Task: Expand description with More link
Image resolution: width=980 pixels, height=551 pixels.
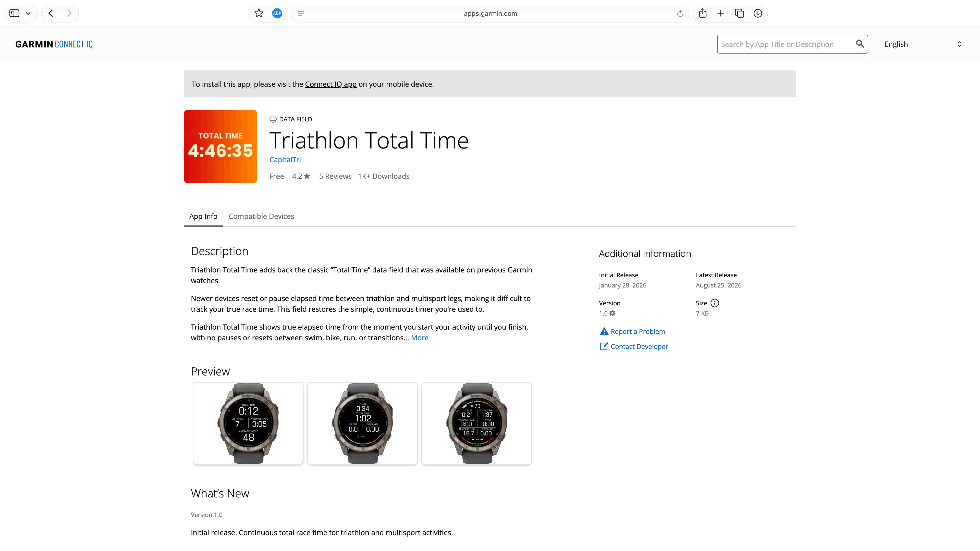Action: [419, 338]
